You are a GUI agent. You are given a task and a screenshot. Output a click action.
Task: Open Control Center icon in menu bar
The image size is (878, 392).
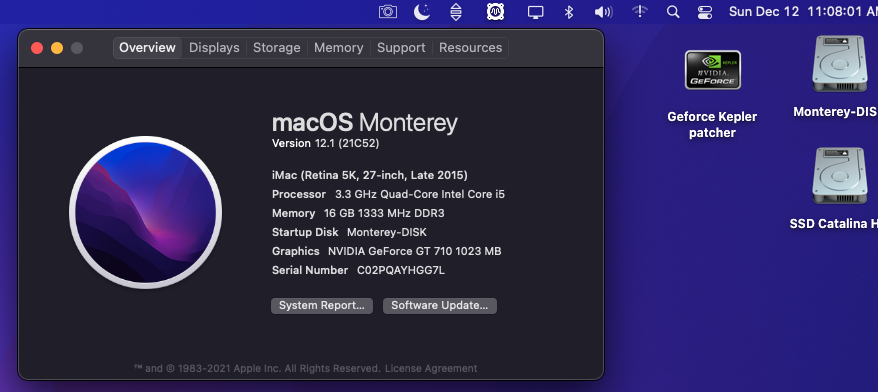pyautogui.click(x=704, y=12)
